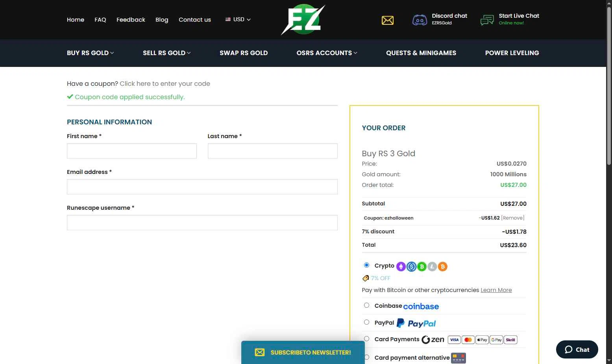612x364 pixels.
Task: Click the Mastercard icon
Action: click(468, 340)
